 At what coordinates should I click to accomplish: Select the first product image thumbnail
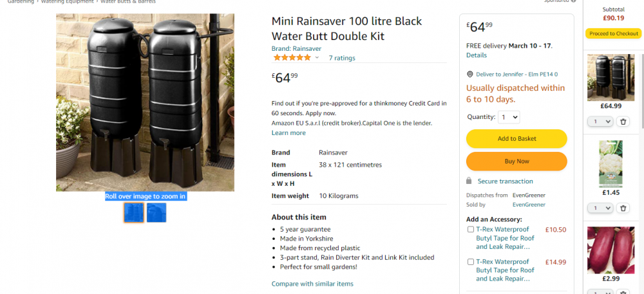(x=133, y=212)
